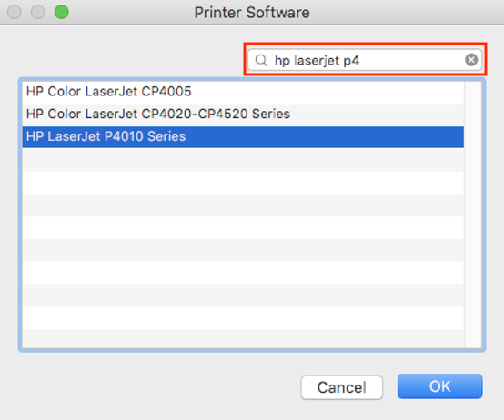This screenshot has width=504, height=420.
Task: Click the green zoom window button
Action: click(61, 12)
